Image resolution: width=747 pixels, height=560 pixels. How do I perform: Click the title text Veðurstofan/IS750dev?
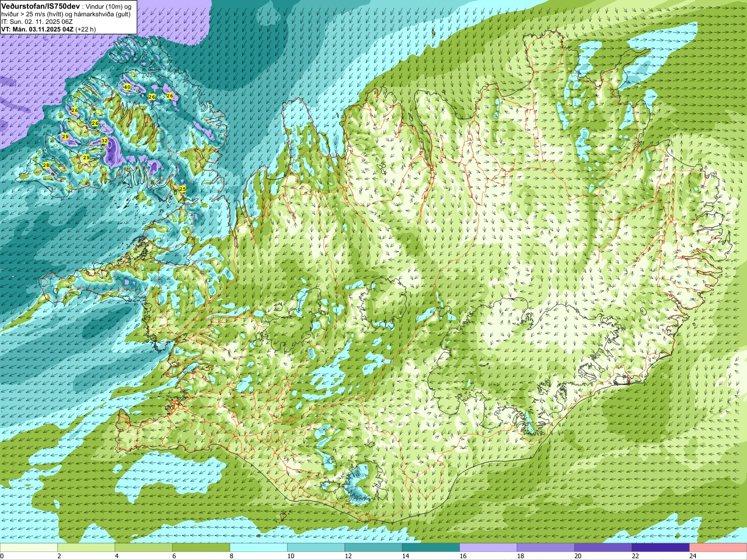(x=40, y=6)
